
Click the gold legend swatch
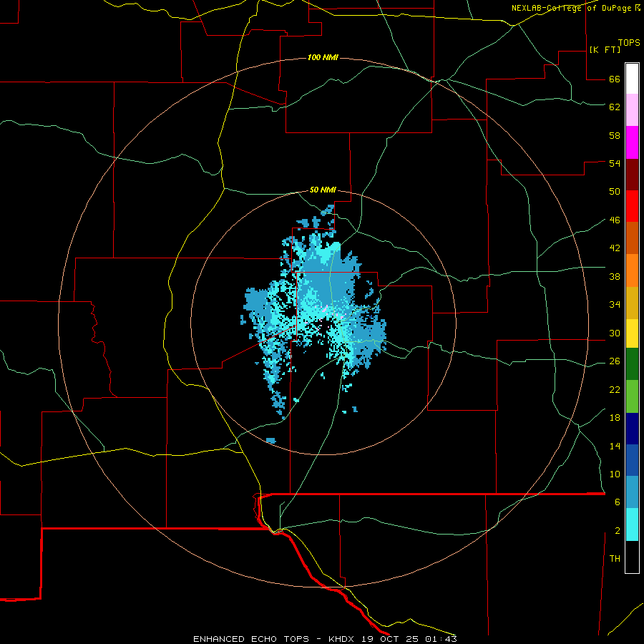click(632, 303)
